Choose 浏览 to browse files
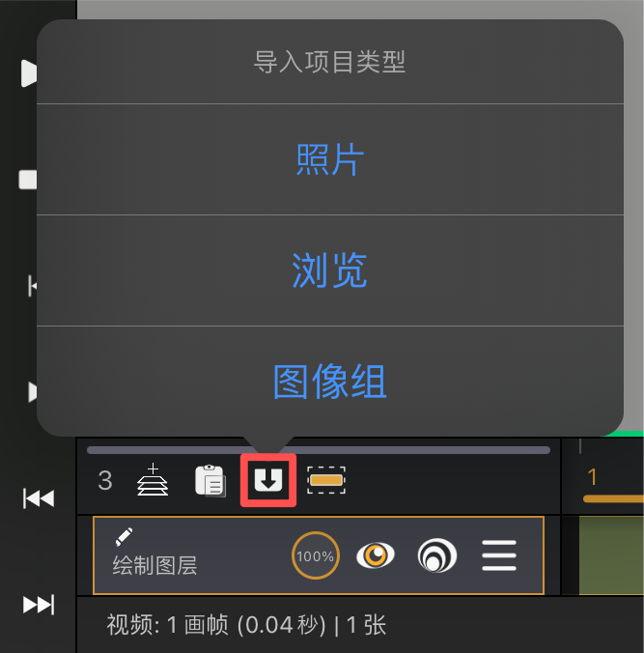 pos(330,270)
